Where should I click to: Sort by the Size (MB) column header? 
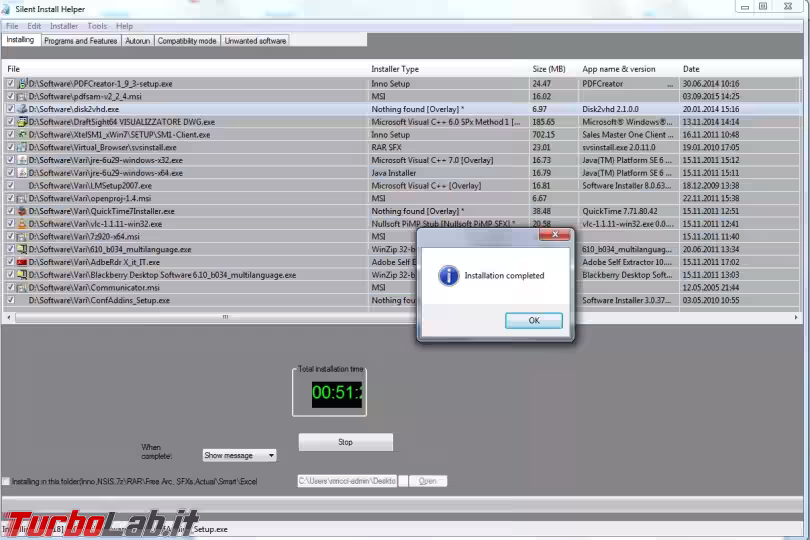[554, 69]
